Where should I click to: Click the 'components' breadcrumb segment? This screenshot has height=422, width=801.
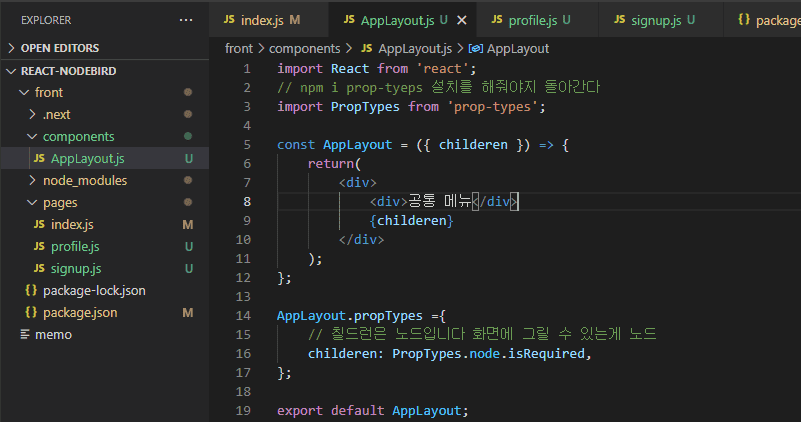point(304,49)
